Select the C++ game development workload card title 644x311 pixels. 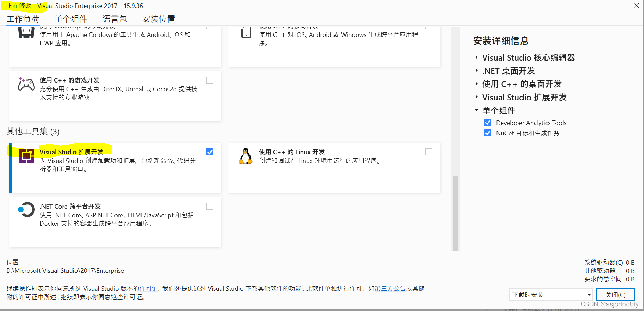point(70,80)
